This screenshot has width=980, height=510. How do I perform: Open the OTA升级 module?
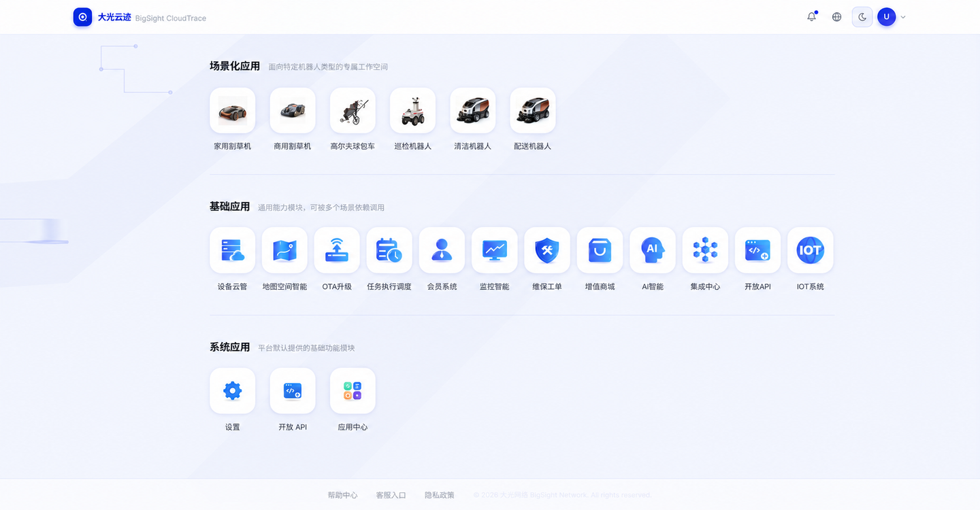click(x=337, y=250)
